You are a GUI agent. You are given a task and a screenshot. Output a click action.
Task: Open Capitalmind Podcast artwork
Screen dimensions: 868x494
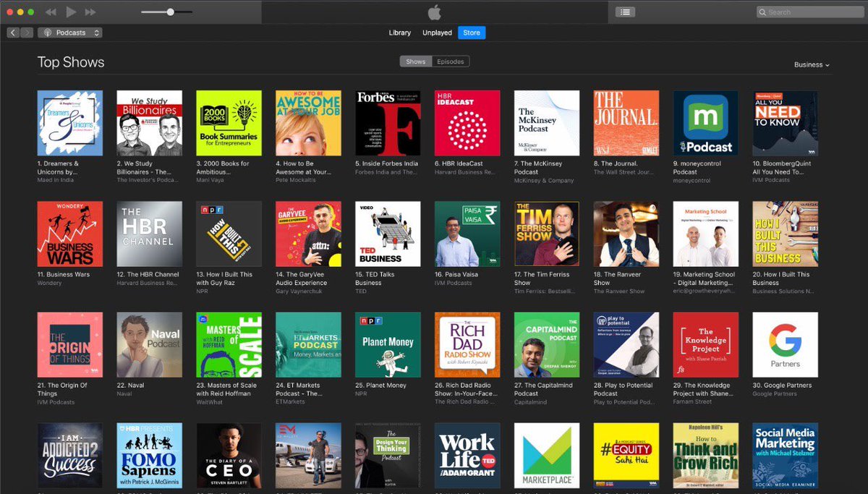547,345
